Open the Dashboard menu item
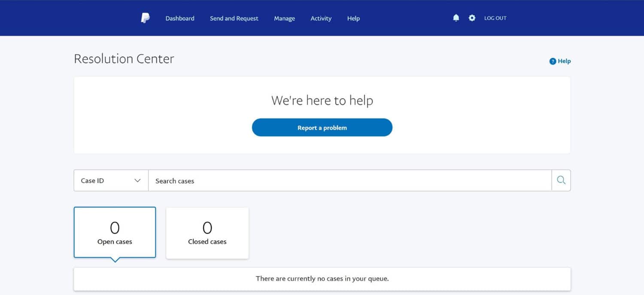The image size is (644, 295). tap(180, 18)
